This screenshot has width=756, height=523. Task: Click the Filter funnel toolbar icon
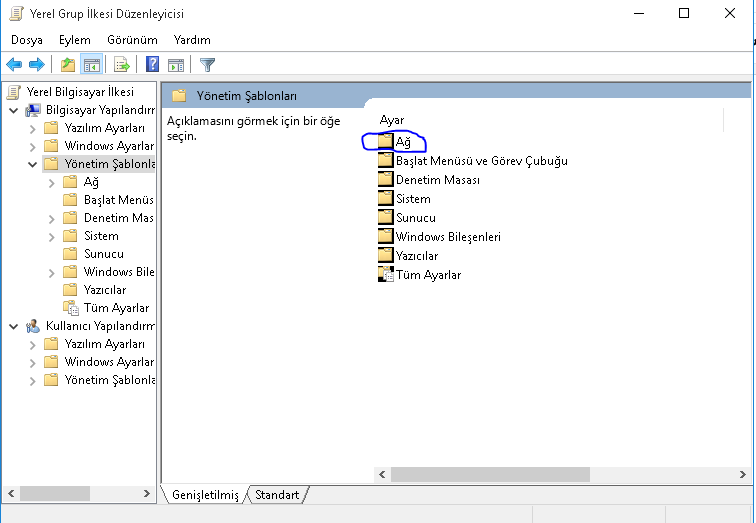click(207, 65)
